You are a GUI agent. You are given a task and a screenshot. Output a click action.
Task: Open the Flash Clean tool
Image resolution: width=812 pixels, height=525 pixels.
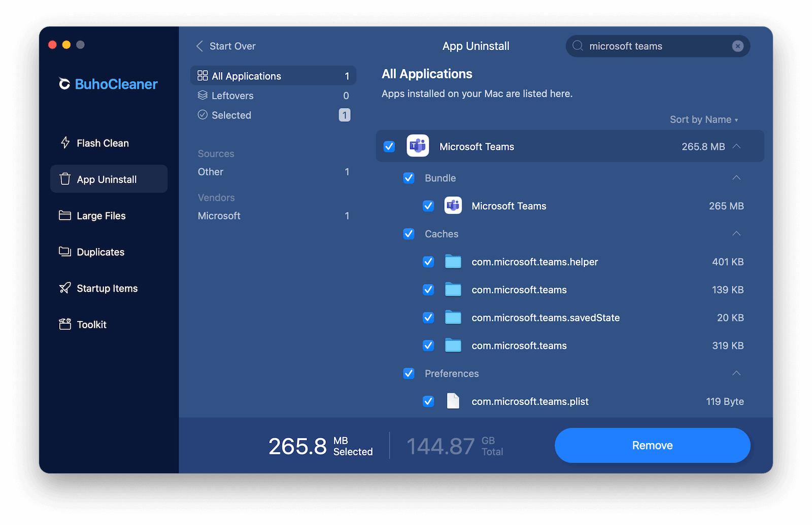[x=102, y=143]
